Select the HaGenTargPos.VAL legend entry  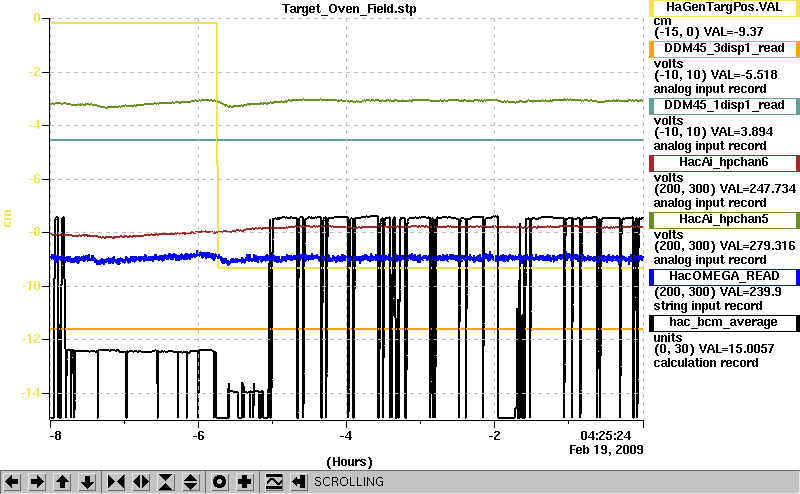(724, 8)
